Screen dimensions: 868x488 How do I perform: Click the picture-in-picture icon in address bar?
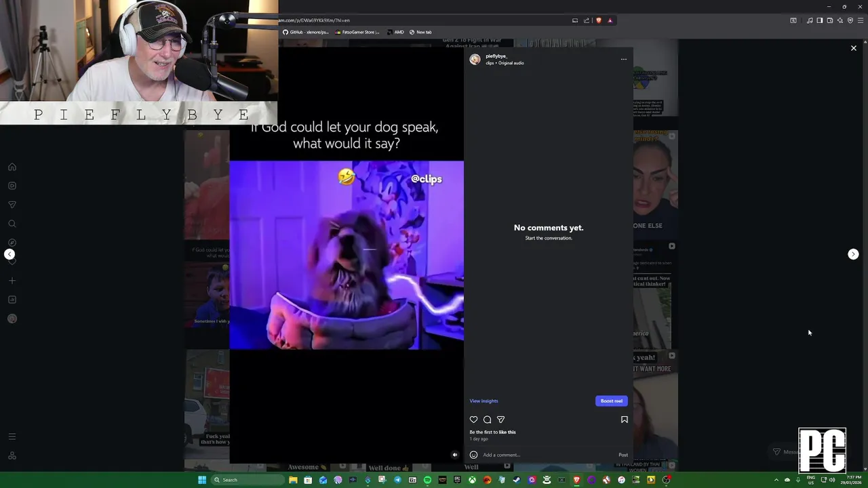[x=575, y=20]
